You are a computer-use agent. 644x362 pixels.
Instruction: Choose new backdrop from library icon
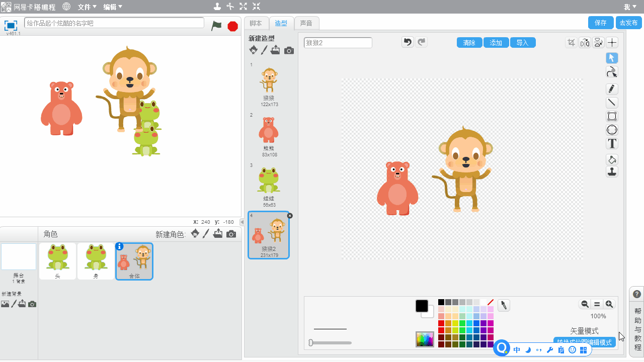tap(5, 304)
